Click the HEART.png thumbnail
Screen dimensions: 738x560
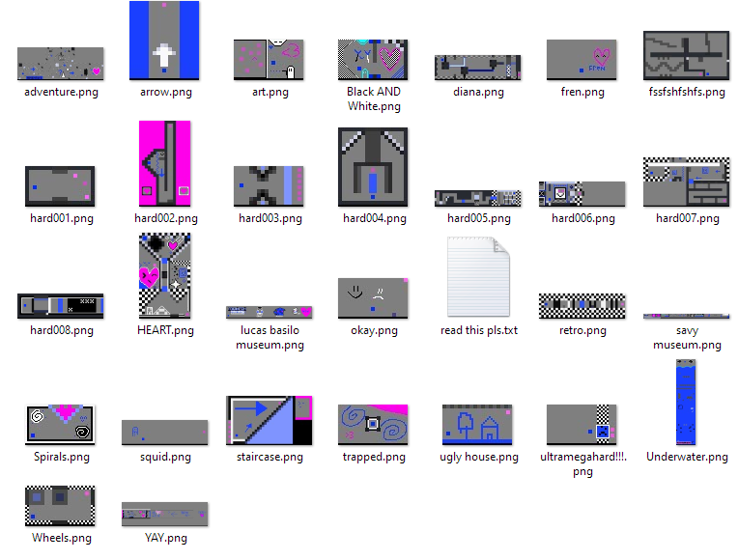[165, 276]
